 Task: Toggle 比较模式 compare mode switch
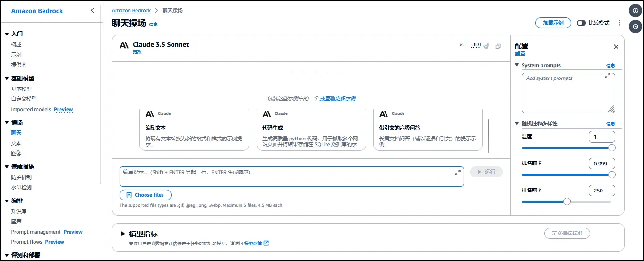tap(581, 23)
